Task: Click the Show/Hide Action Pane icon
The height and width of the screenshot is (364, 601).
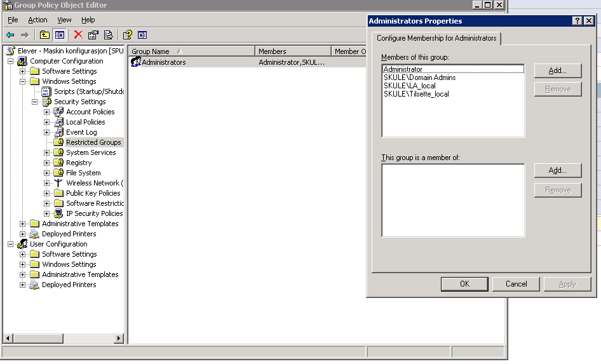Action: 142,35
